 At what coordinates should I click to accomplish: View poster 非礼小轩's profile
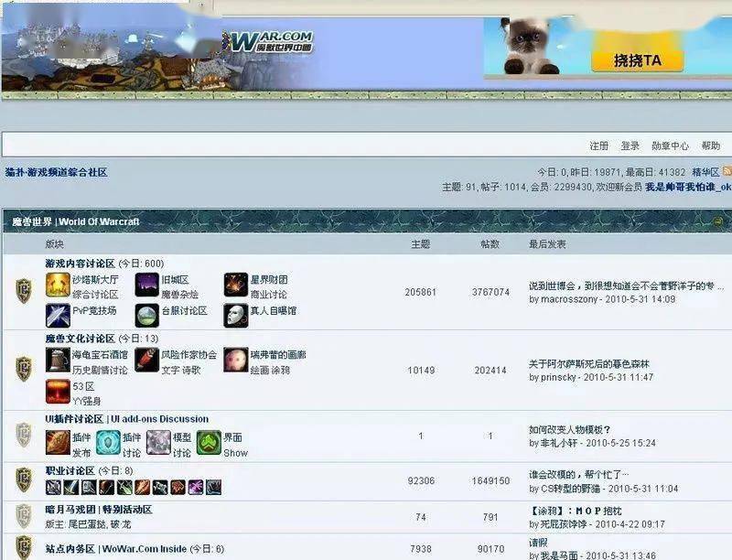click(x=559, y=443)
